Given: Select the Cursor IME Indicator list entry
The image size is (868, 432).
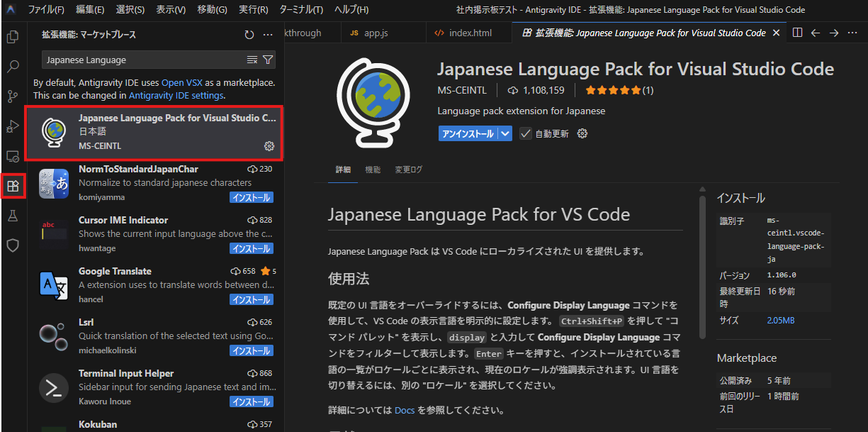Looking at the screenshot, I should (154, 234).
